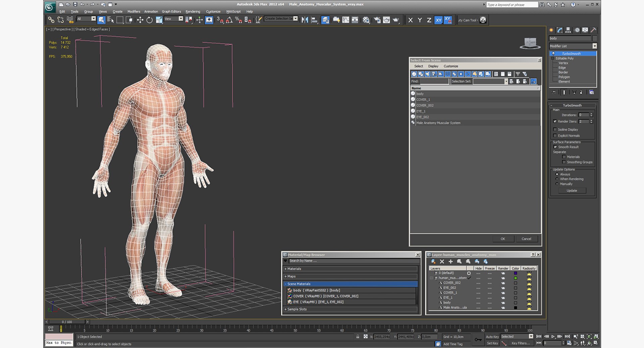The image size is (644, 348).
Task: Collapse the TurboSmooth rollout
Action: pyautogui.click(x=572, y=105)
